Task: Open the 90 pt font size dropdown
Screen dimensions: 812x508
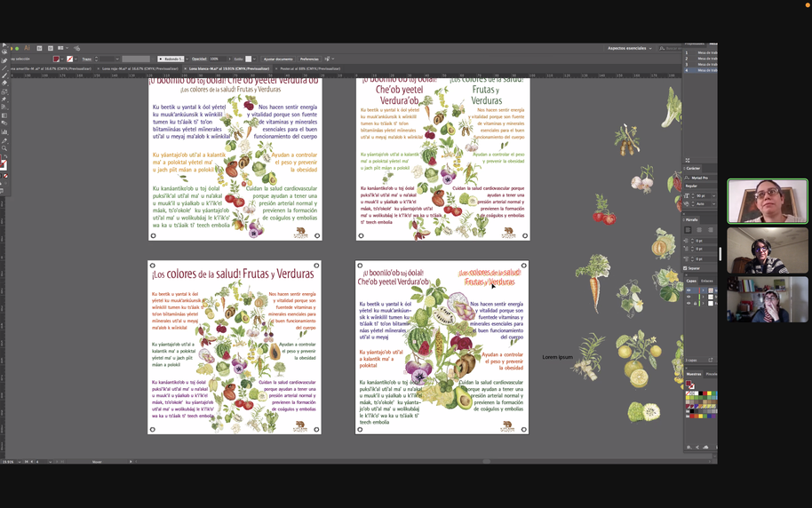Action: (713, 195)
